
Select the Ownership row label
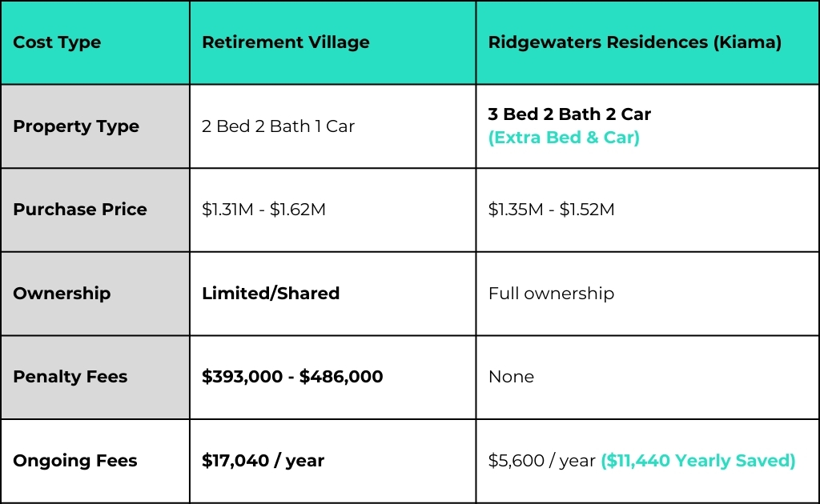coord(95,294)
